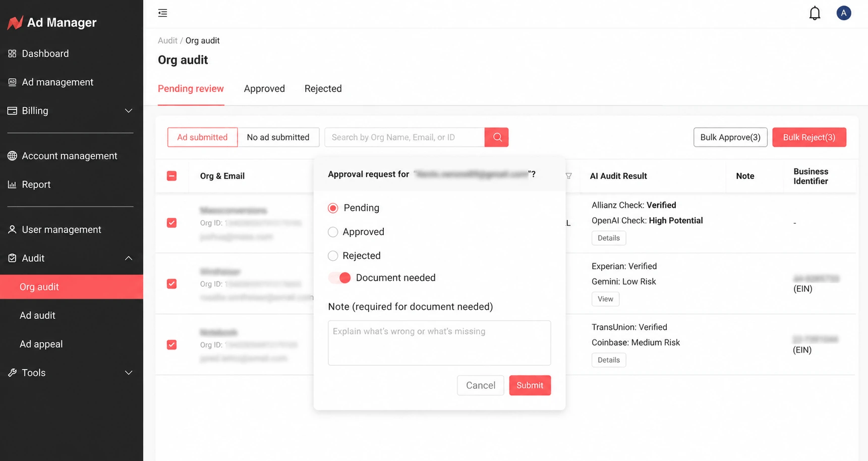Open Details for the Allianz Check row

609,238
